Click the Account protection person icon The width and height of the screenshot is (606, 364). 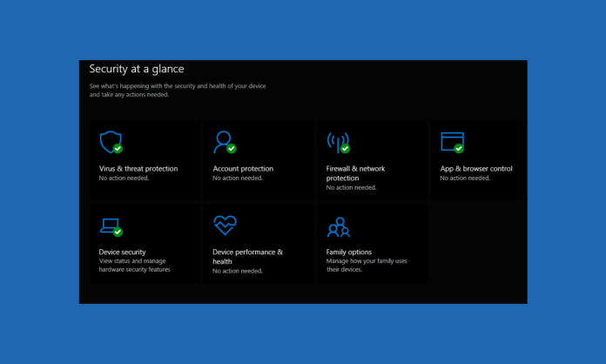(224, 141)
